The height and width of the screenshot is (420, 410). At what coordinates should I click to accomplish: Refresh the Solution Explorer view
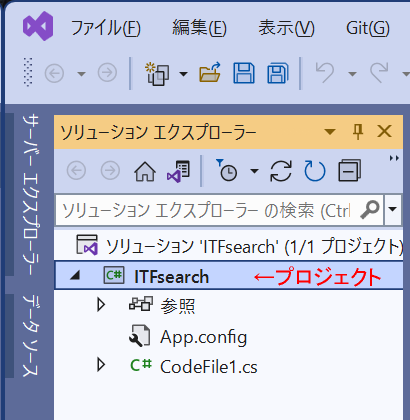click(315, 171)
